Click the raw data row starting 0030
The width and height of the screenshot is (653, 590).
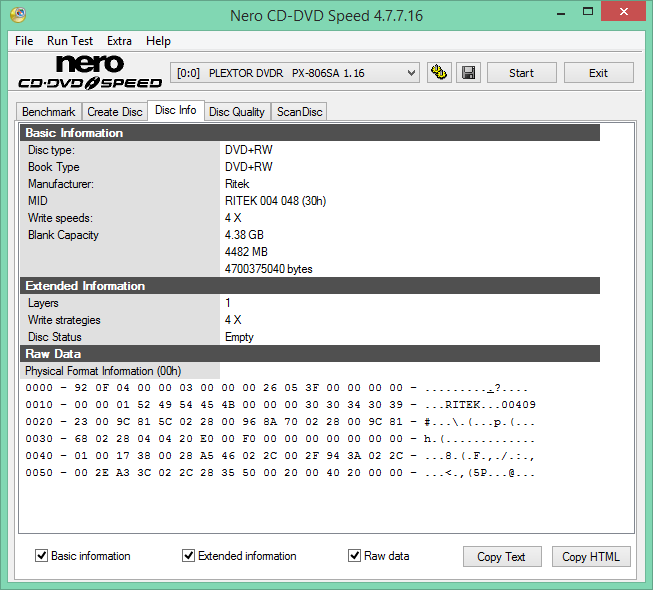(x=280, y=439)
